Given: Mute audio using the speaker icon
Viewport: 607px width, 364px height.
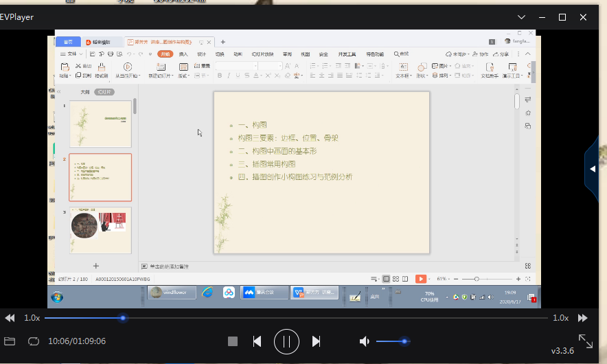Looking at the screenshot, I should tap(365, 341).
